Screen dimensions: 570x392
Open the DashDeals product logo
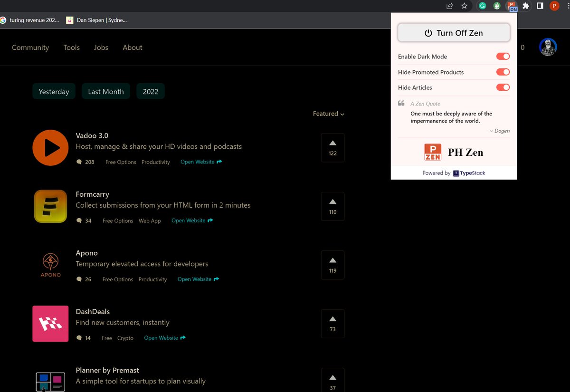point(50,324)
